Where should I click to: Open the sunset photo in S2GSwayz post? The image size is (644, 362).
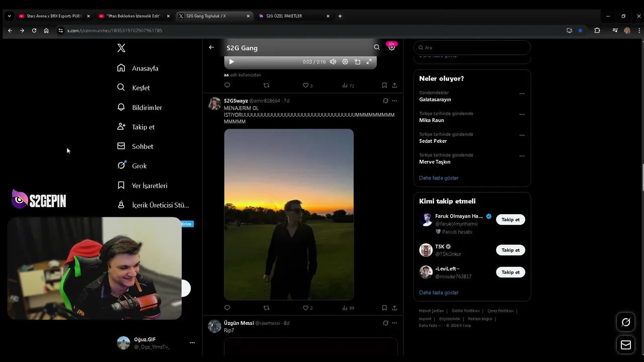(289, 214)
